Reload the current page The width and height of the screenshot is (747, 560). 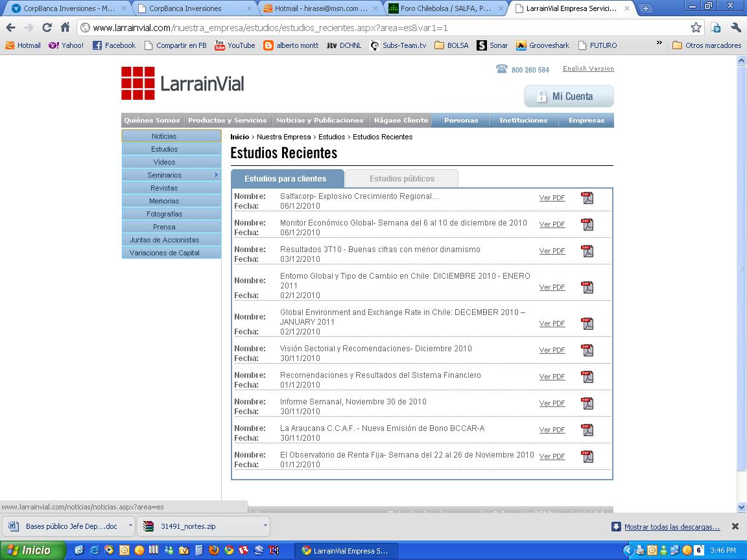tap(47, 28)
